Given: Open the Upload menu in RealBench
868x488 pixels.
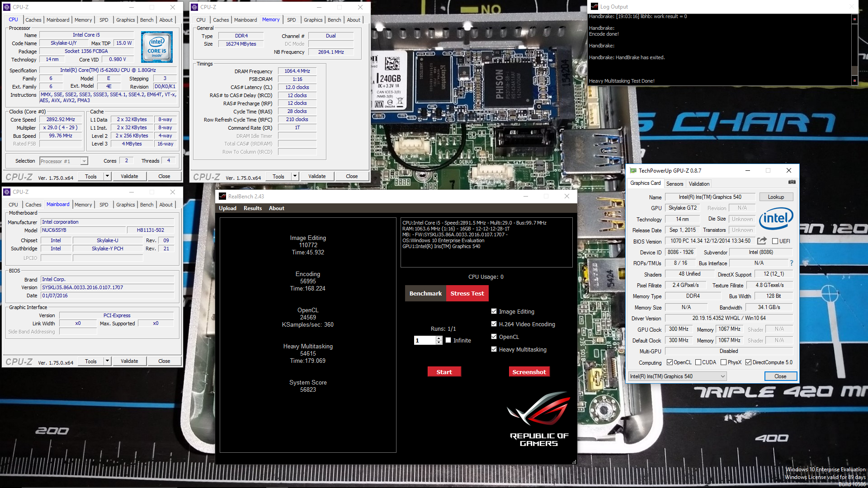Looking at the screenshot, I should (x=227, y=208).
